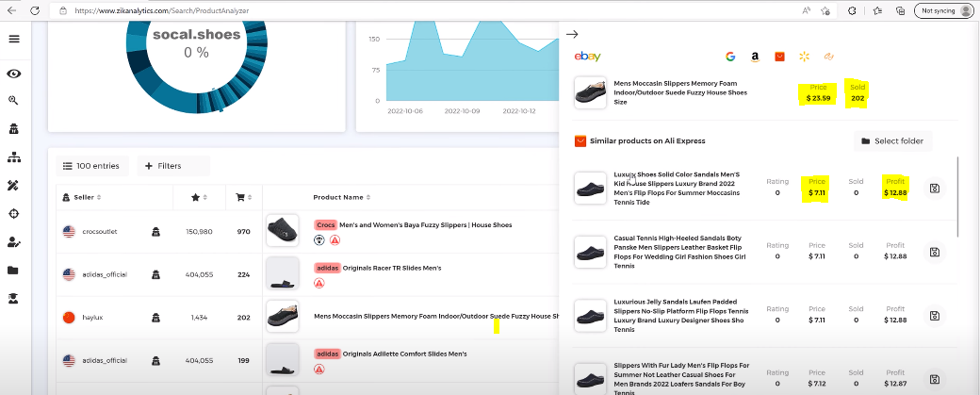Save the Luxurious Jelly Sandals item
This screenshot has height=395, width=980.
935,316
